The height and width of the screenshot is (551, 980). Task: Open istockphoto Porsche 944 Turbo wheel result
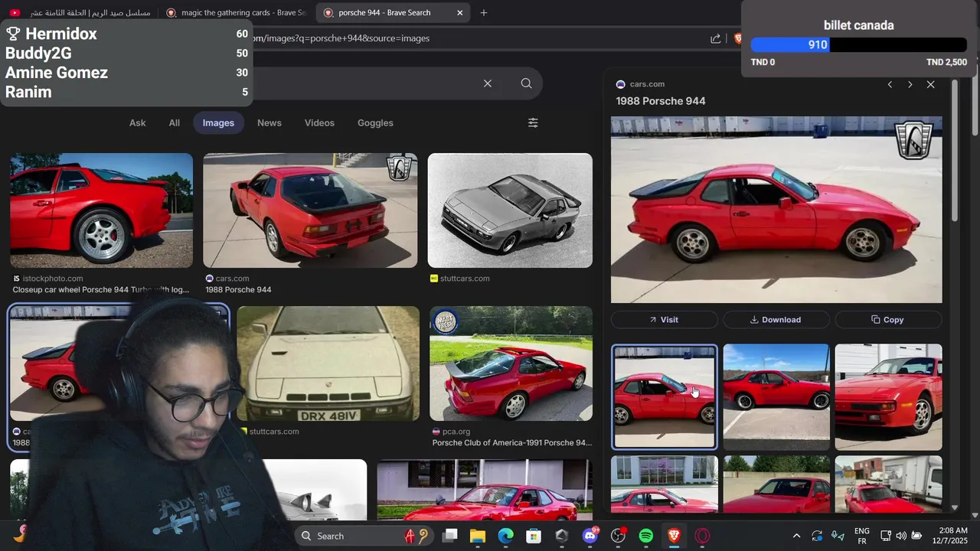pyautogui.click(x=101, y=210)
